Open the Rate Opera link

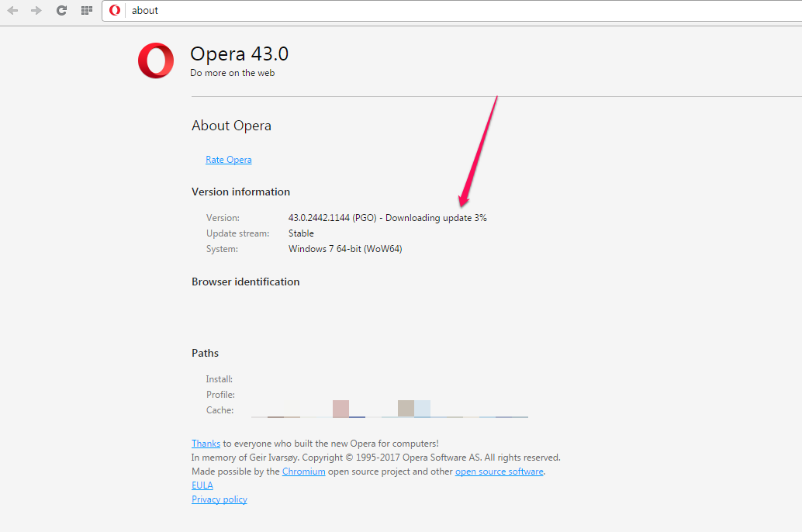click(x=229, y=160)
